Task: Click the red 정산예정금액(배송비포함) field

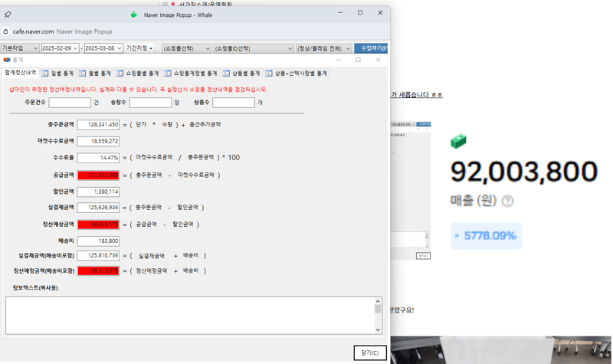Action: click(98, 271)
